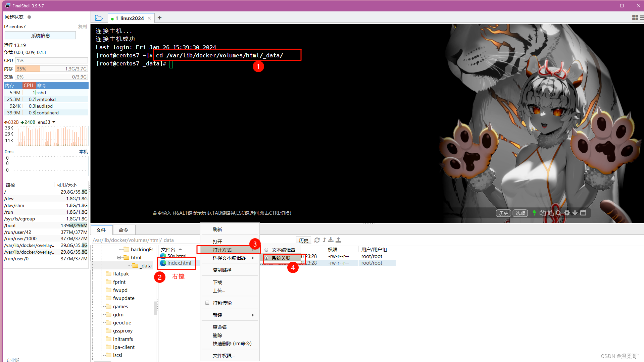Click the sync status indicator dot

29,17
